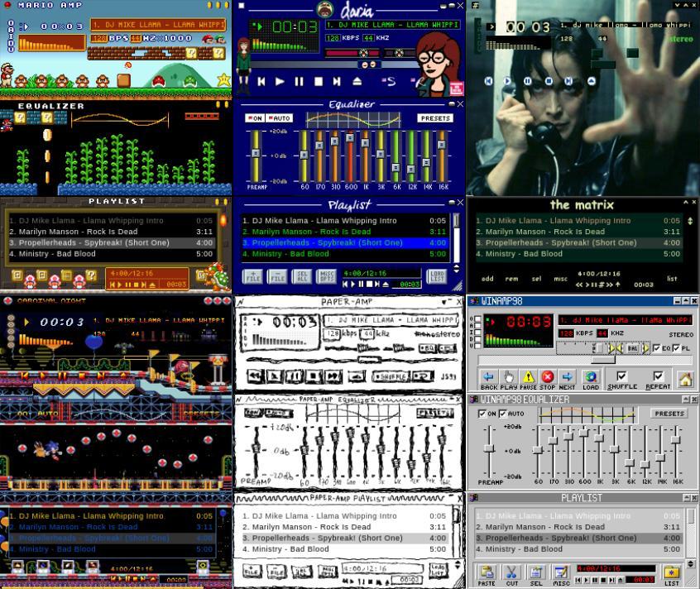Open the MISC OPTS menu in Daria playlist
The image size is (700, 589).
(327, 276)
